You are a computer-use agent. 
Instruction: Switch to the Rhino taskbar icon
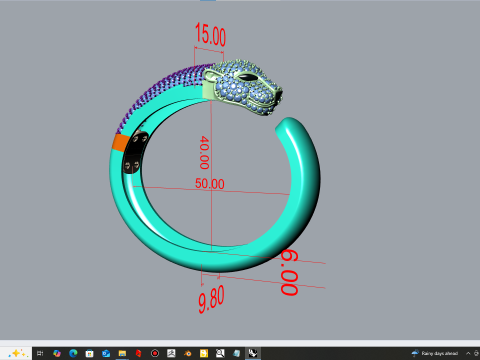[253, 353]
